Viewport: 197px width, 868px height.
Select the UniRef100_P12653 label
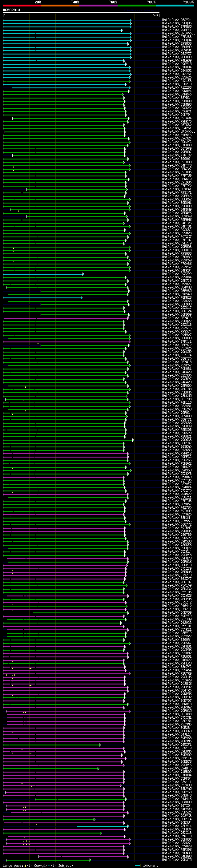click(177, 450)
